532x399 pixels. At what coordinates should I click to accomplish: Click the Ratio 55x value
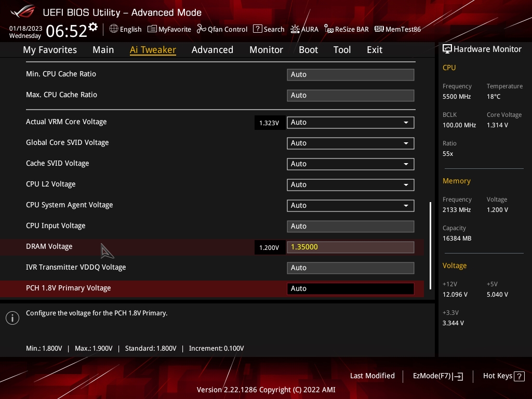(x=448, y=154)
